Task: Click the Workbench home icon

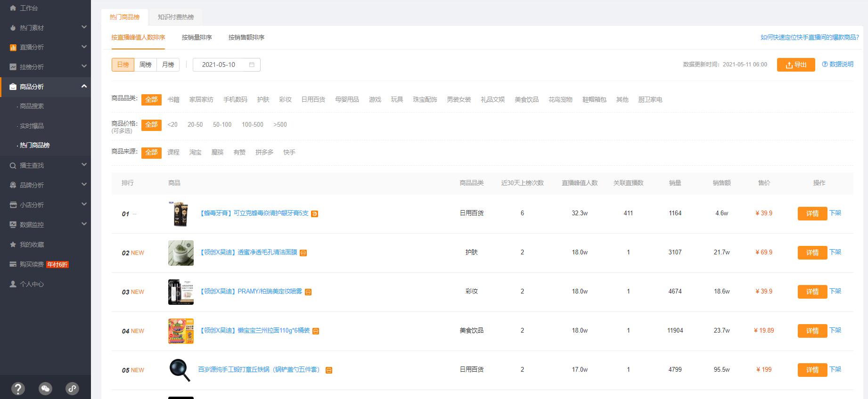Action: tap(13, 8)
